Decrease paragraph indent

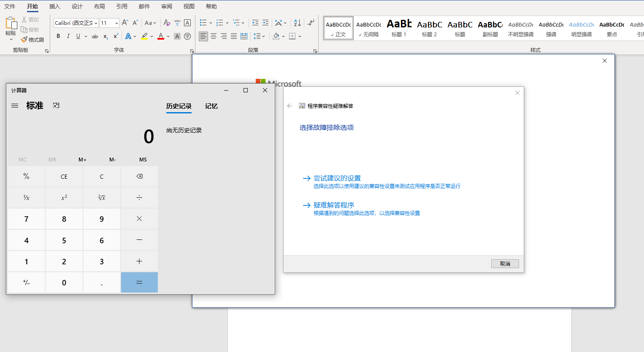tap(255, 23)
